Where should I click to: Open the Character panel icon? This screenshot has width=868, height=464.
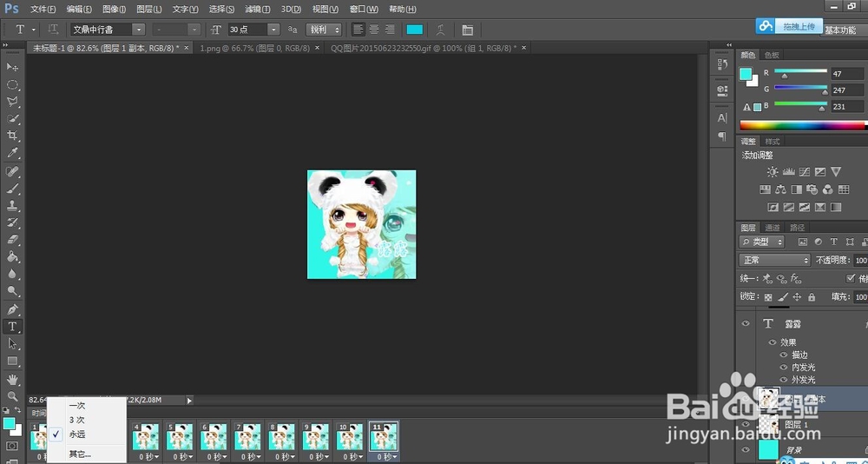click(722, 118)
